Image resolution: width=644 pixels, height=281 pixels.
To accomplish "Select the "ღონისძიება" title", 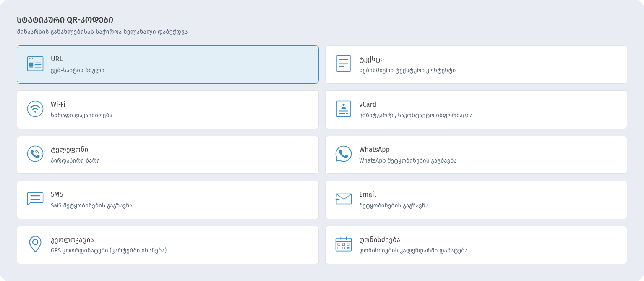I will coord(380,240).
